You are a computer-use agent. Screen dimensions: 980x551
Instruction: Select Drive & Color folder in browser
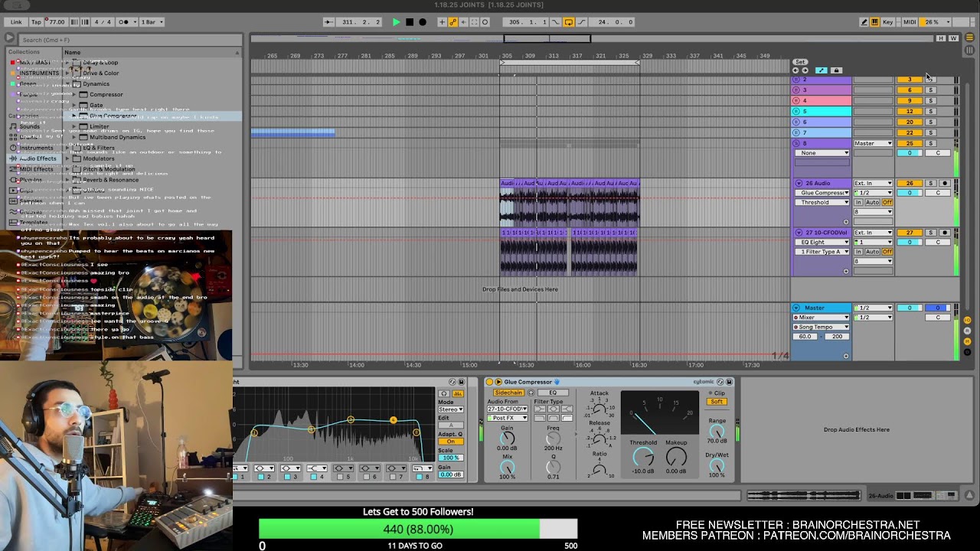pyautogui.click(x=100, y=73)
